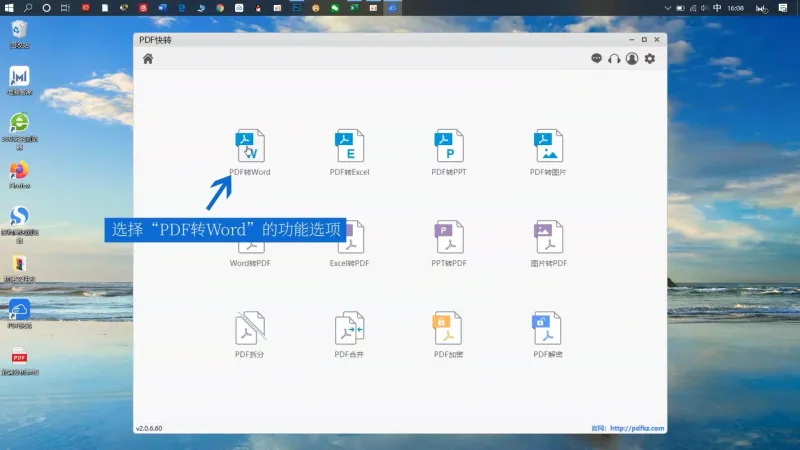Switch to Excel in the taskbar

[354, 8]
